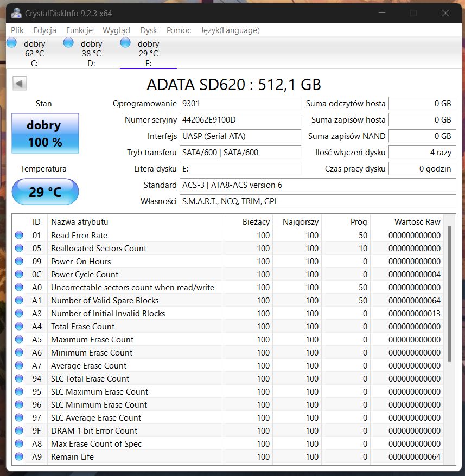This screenshot has height=476, width=465.
Task: Click the Interfejs field UASP (Serial ATA)
Action: [x=240, y=136]
